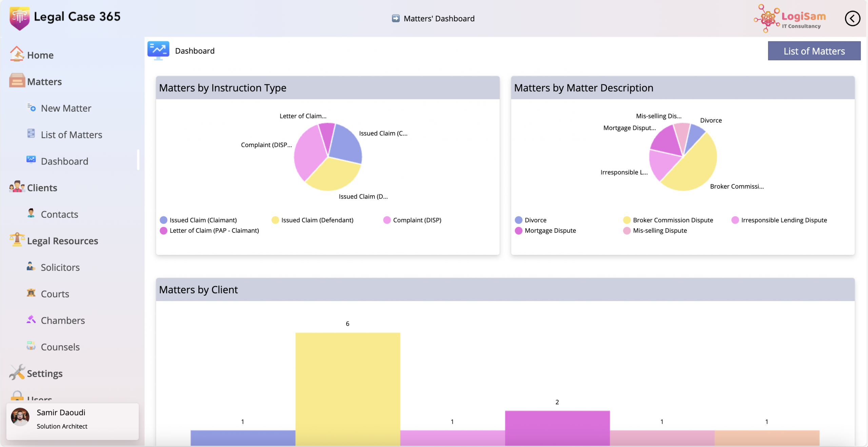The width and height of the screenshot is (868, 447).
Task: Toggle Broker Commission Dispute legend entry
Action: tap(673, 220)
